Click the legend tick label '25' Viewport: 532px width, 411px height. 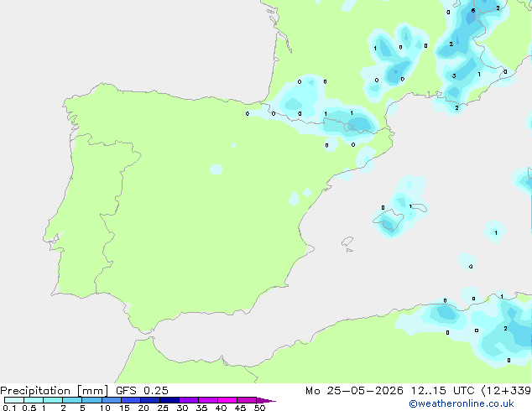pyautogui.click(x=163, y=408)
